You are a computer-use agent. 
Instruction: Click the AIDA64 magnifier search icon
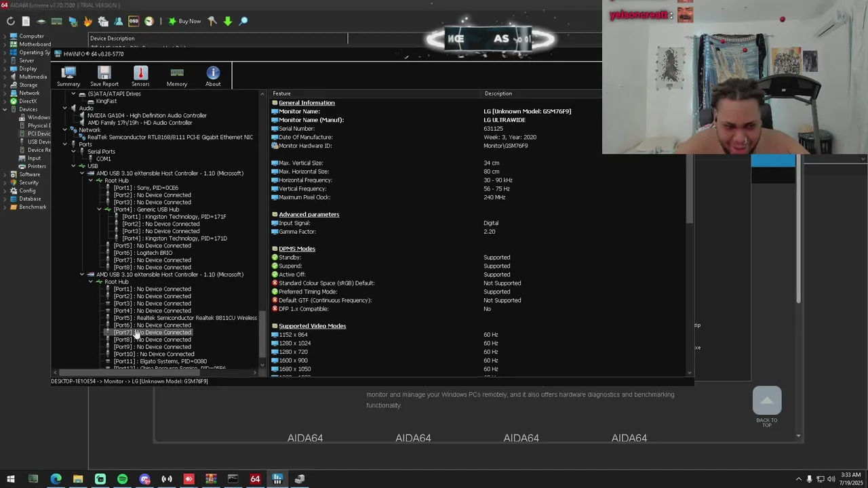[243, 21]
